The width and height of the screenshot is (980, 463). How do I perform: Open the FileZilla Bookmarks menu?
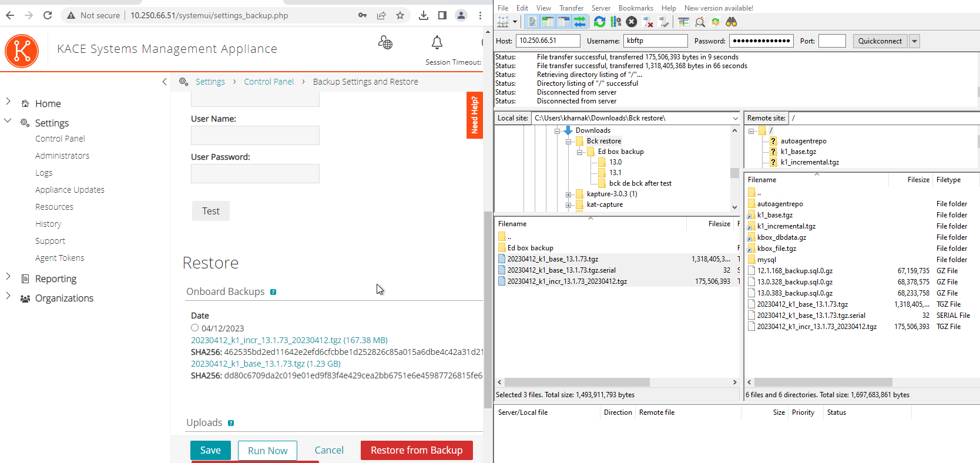(x=636, y=8)
